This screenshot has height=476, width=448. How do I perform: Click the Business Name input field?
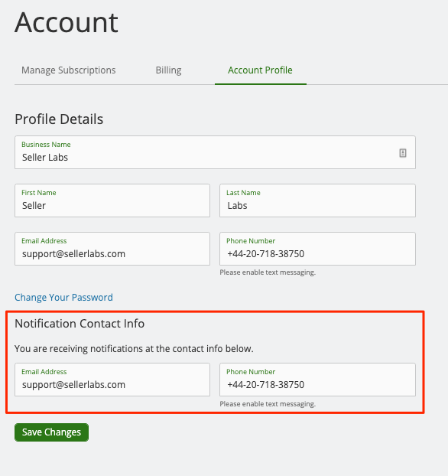215,152
